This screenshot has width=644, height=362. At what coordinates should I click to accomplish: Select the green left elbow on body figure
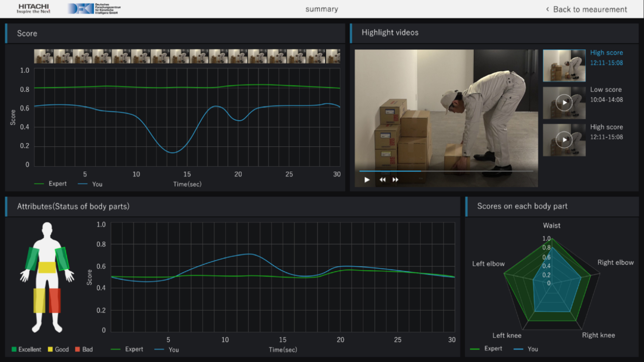pyautogui.click(x=32, y=259)
